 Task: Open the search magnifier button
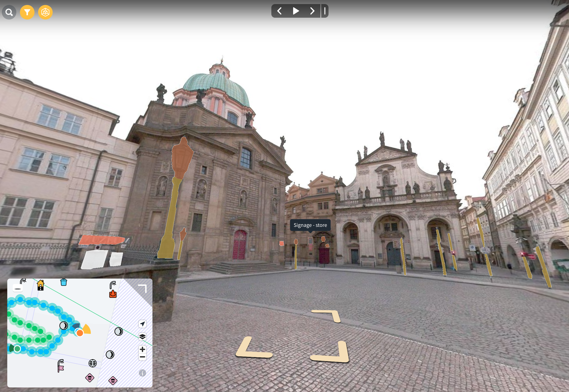[x=9, y=12]
